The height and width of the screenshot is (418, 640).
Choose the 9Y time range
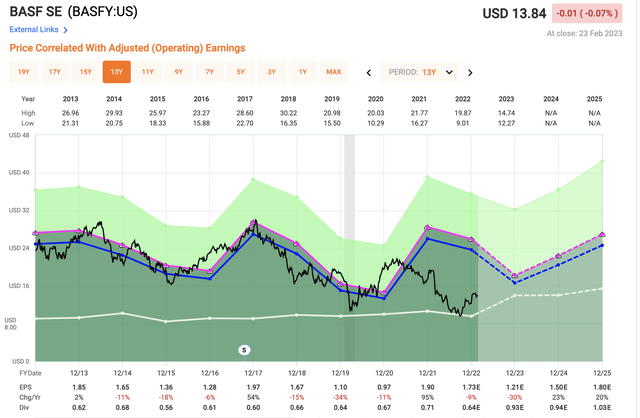click(179, 72)
